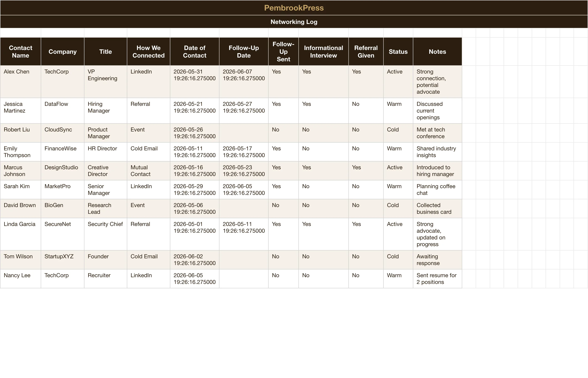Select the Referral Given column header
588x378 pixels.
(x=366, y=51)
